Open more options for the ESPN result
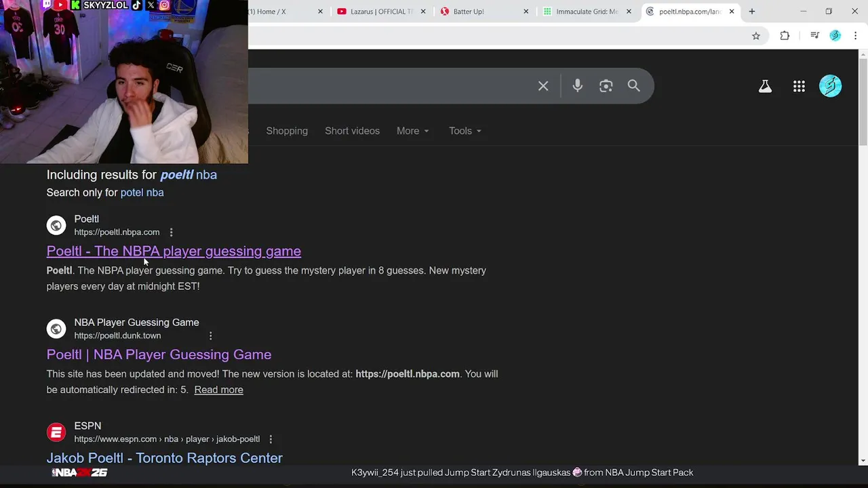The image size is (868, 488). point(271,439)
